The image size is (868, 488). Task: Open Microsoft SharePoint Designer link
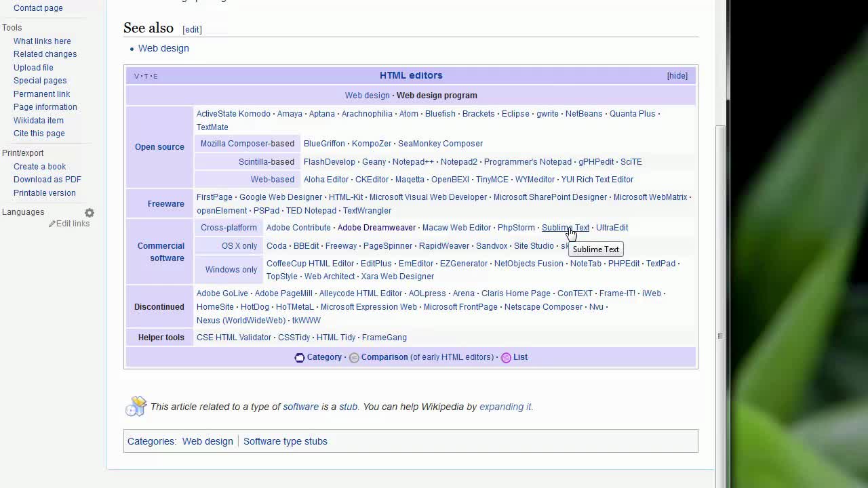point(550,197)
